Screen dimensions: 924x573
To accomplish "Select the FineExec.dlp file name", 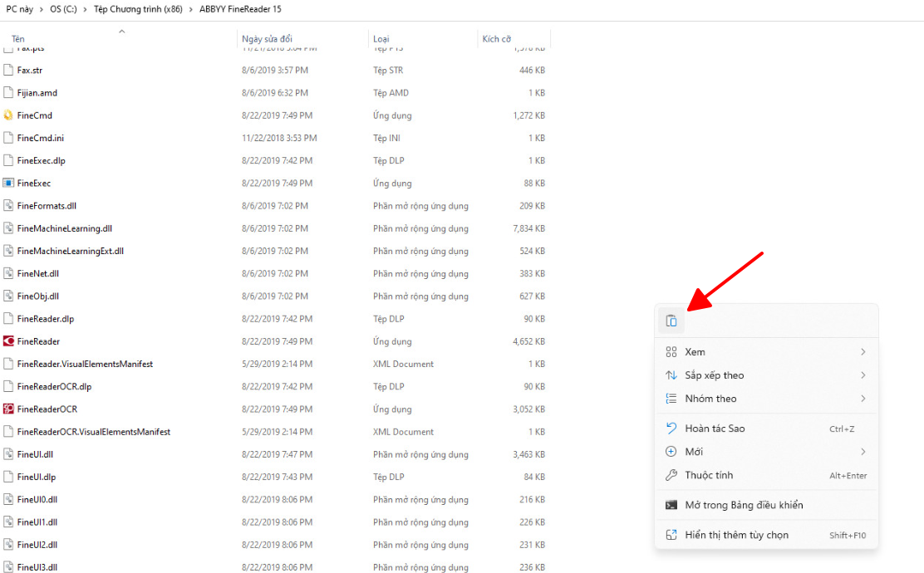I will [x=42, y=160].
